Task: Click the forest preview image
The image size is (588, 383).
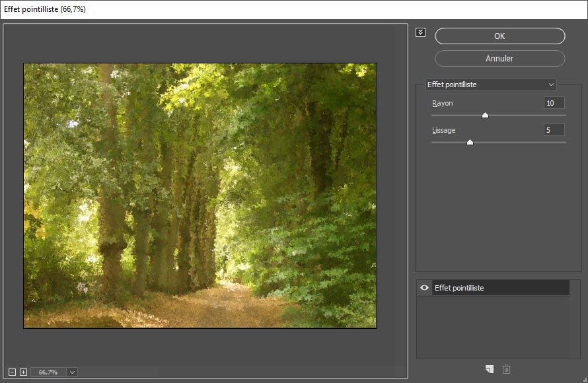Action: click(x=200, y=195)
